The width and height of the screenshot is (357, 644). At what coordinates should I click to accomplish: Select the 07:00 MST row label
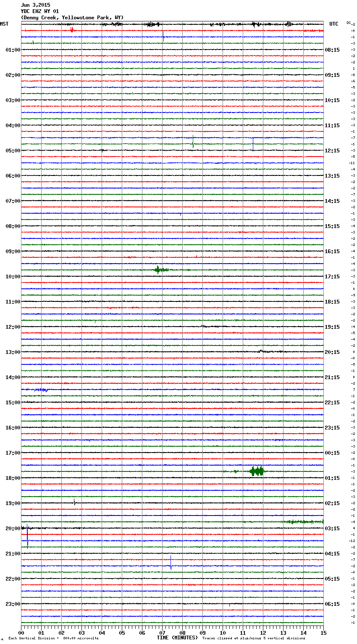13,201
